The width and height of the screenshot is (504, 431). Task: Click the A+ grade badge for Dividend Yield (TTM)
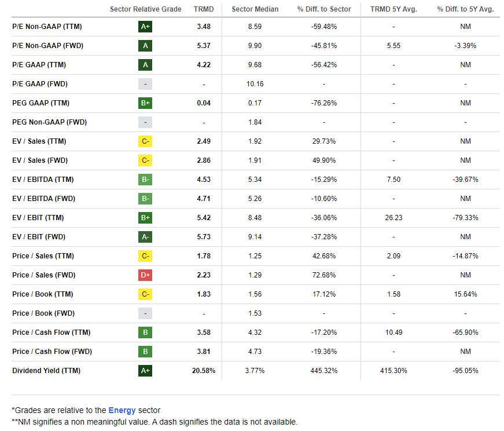point(145,371)
